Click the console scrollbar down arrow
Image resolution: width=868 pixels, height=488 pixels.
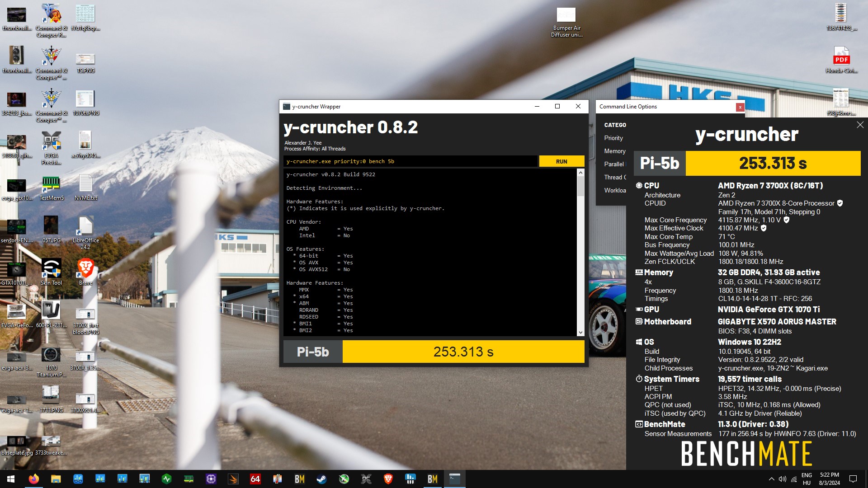[580, 333]
